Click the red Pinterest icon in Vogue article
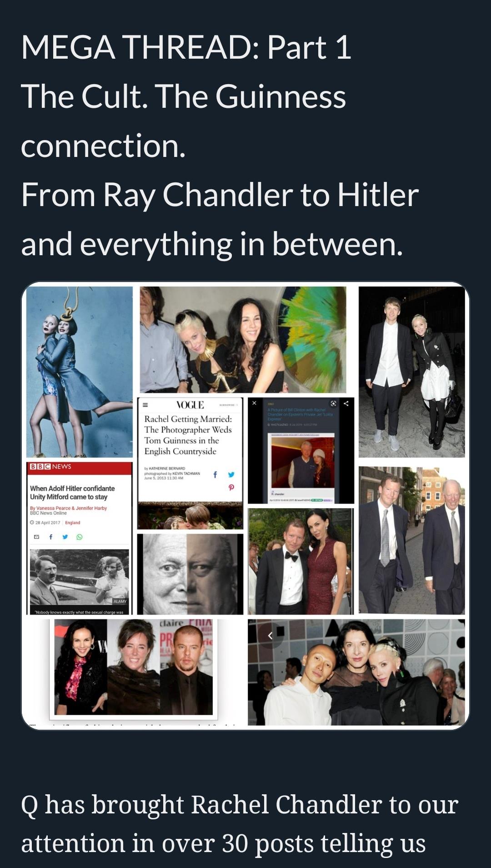 point(231,487)
